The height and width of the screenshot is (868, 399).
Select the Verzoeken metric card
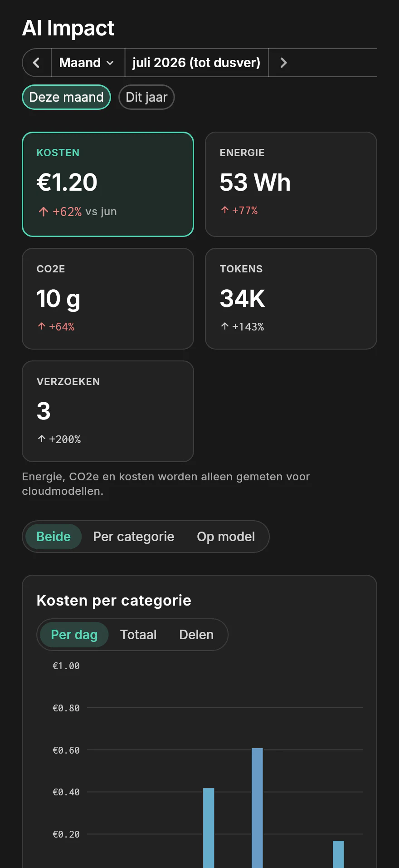(x=108, y=411)
